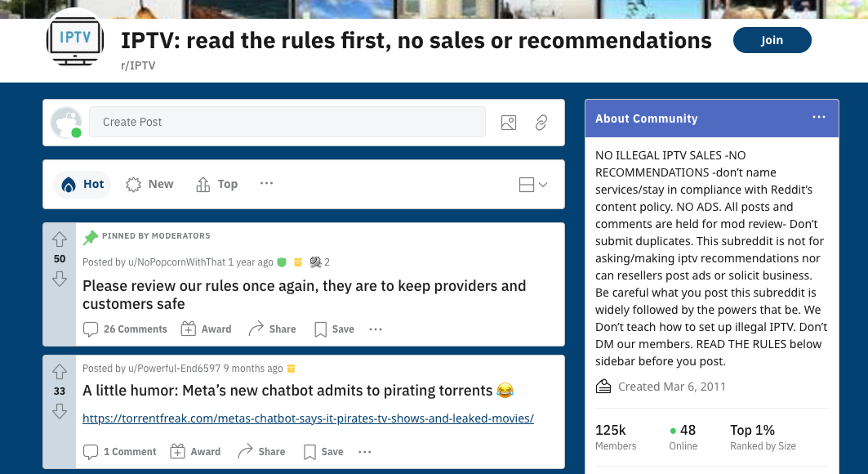Click the link attachment icon in Create Post
The height and width of the screenshot is (474, 868).
coord(541,121)
